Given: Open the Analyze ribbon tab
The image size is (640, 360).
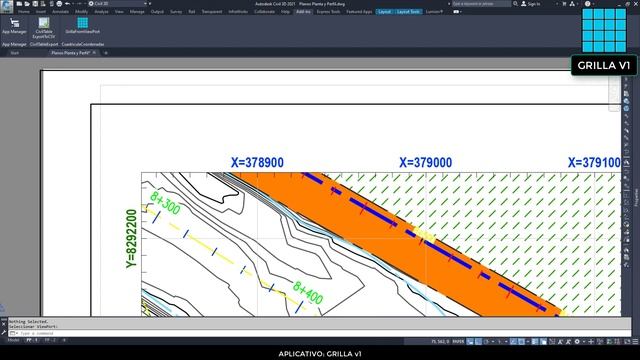Looking at the screenshot, I should (x=101, y=12).
